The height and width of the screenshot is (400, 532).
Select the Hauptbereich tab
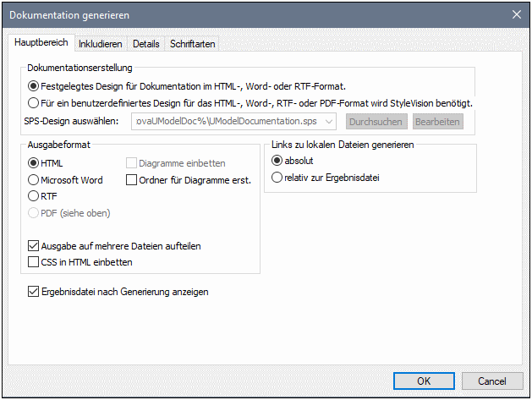42,43
